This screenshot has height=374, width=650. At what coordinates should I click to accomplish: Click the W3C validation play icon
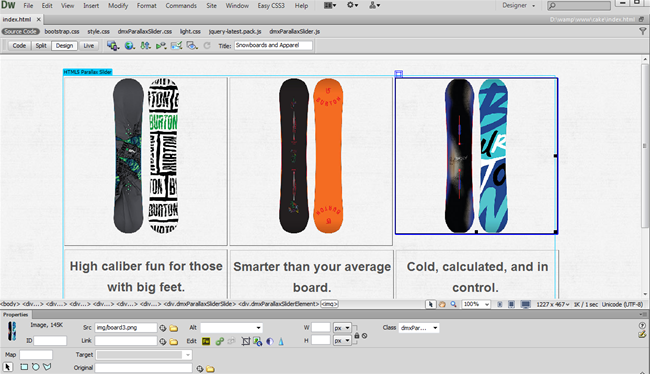160,46
